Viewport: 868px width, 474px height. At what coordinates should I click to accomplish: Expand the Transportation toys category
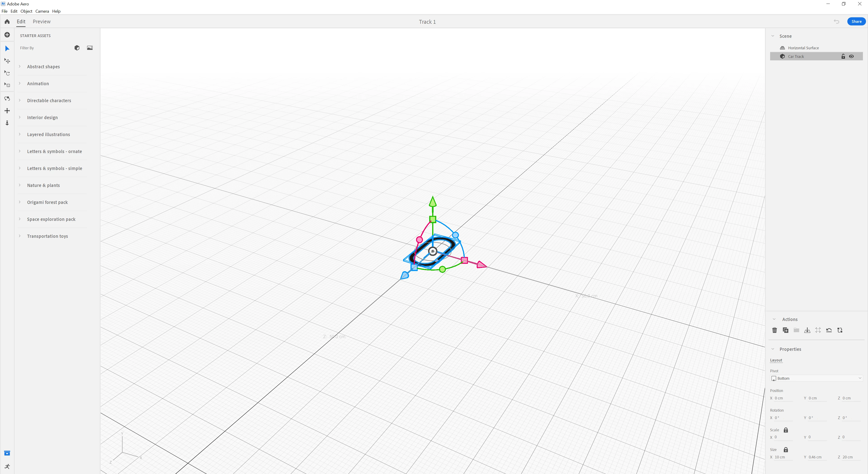click(47, 236)
